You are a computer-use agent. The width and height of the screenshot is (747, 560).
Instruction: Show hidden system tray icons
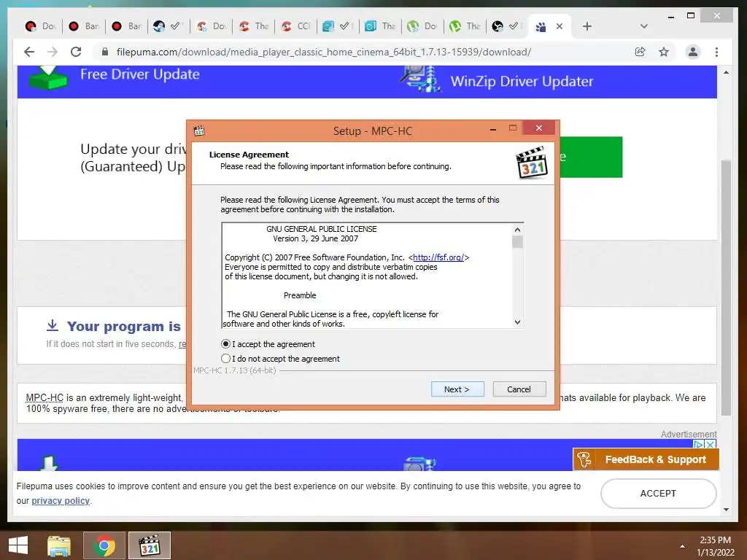click(x=682, y=546)
